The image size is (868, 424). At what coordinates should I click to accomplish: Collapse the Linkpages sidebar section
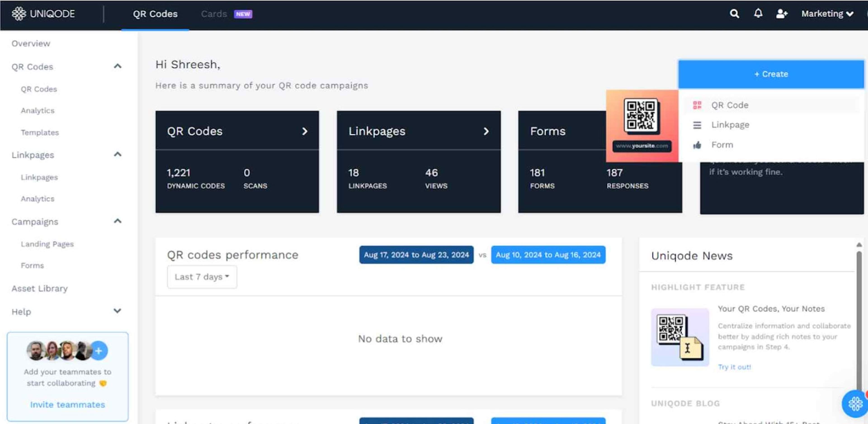117,155
